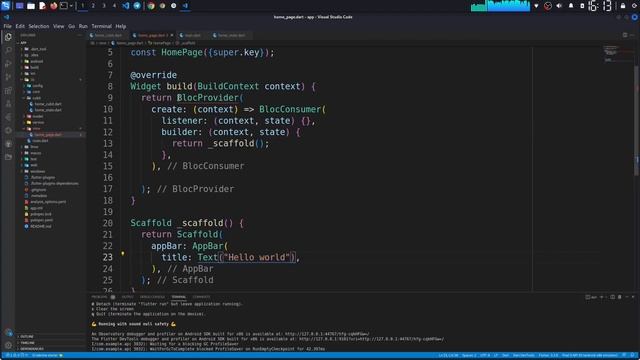
Task: Switch to the OUTPUT panel tab
Action: pos(127,297)
